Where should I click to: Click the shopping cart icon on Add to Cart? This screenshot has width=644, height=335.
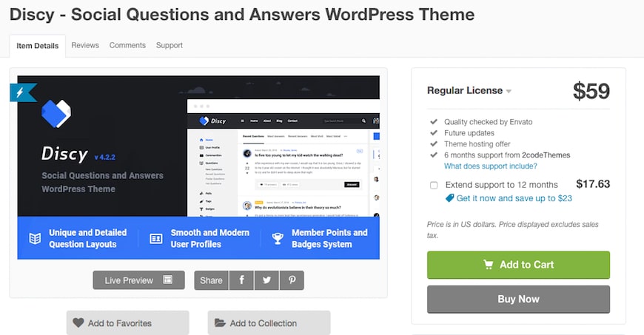(489, 265)
